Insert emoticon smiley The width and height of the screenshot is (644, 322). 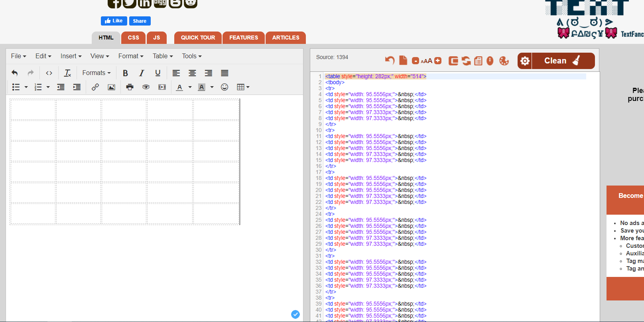click(225, 87)
